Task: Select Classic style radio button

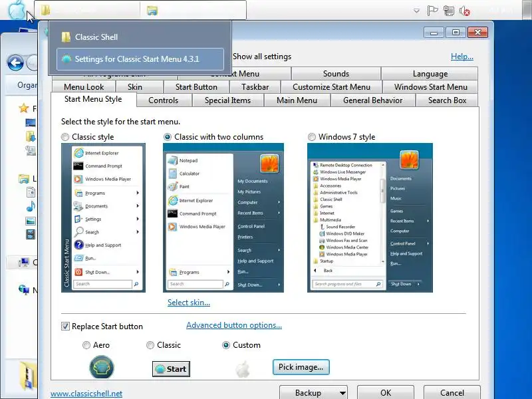Action: 65,137
